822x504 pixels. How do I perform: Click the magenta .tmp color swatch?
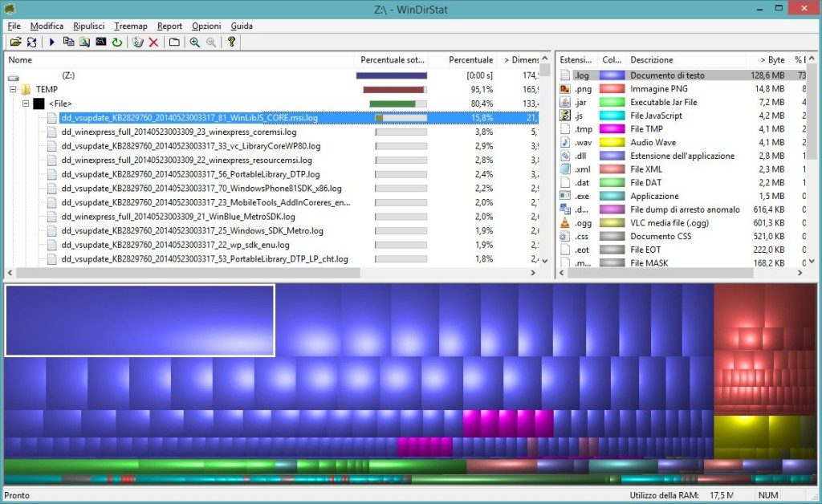[x=612, y=129]
